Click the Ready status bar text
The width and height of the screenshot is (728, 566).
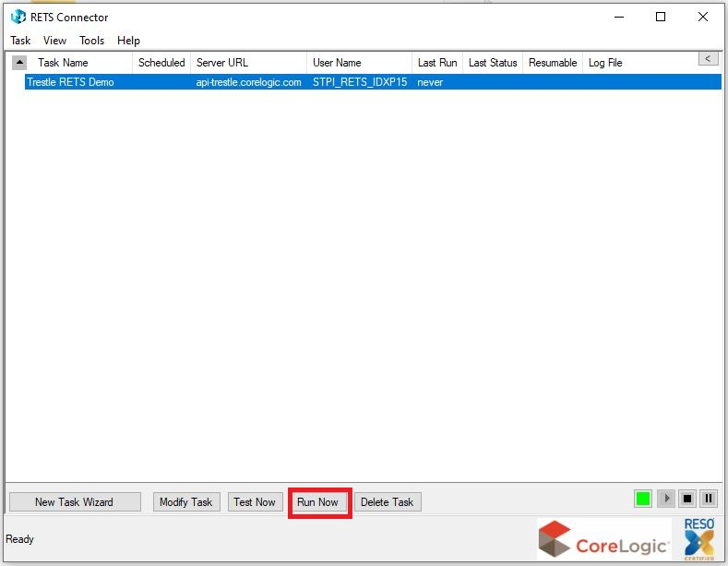click(19, 539)
